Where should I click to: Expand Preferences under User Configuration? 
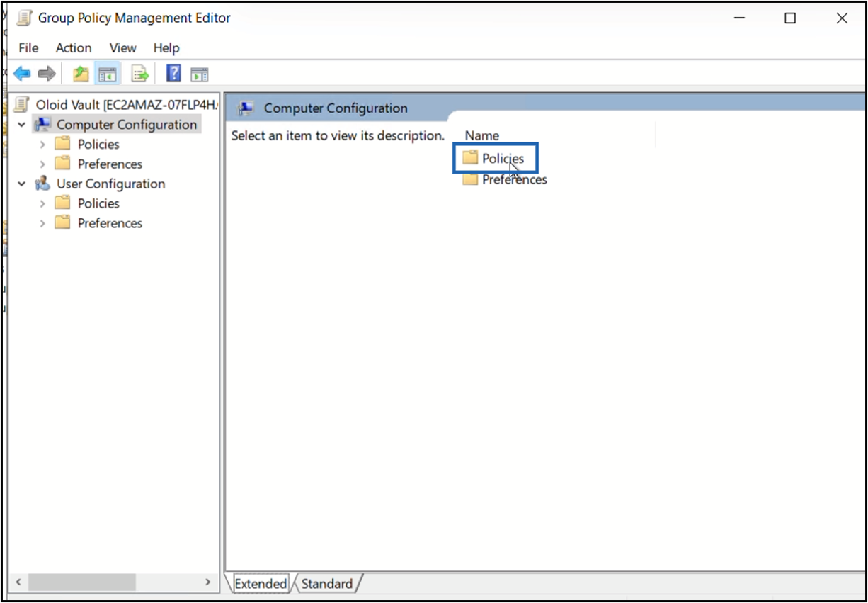point(42,224)
